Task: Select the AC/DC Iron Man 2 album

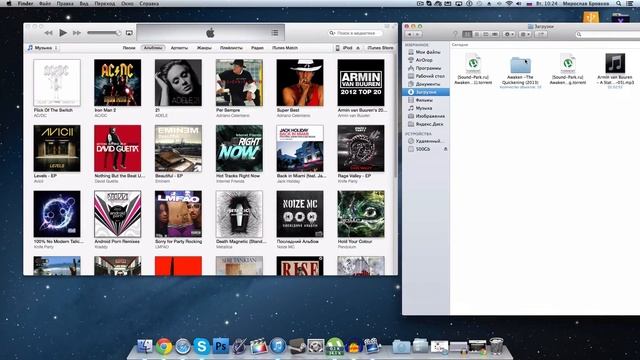Action: pyautogui.click(x=118, y=82)
